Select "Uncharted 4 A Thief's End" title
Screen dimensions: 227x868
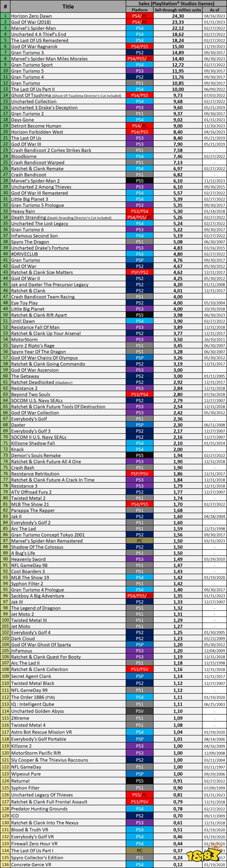point(39,34)
